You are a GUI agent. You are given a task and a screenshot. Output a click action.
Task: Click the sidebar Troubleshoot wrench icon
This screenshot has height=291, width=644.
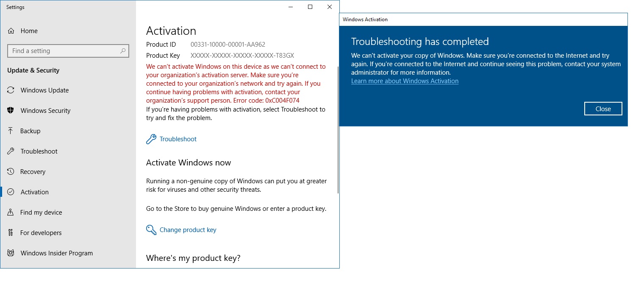coord(11,151)
